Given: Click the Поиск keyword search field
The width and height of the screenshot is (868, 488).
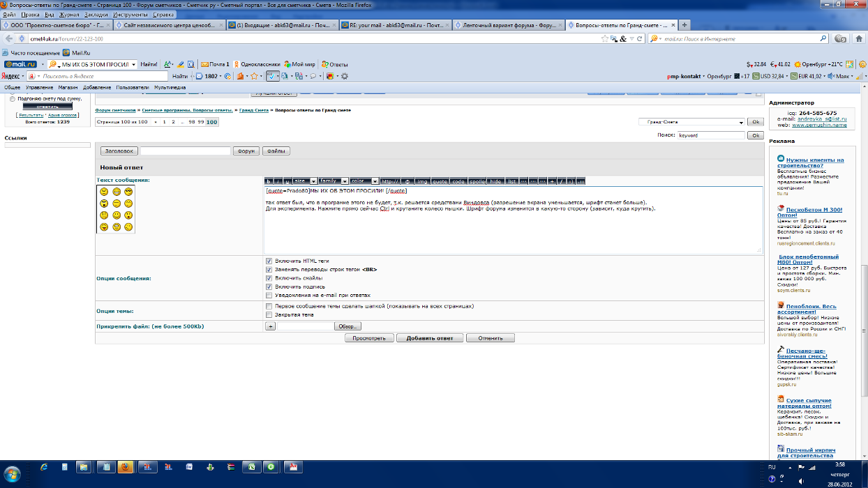Looking at the screenshot, I should (711, 135).
